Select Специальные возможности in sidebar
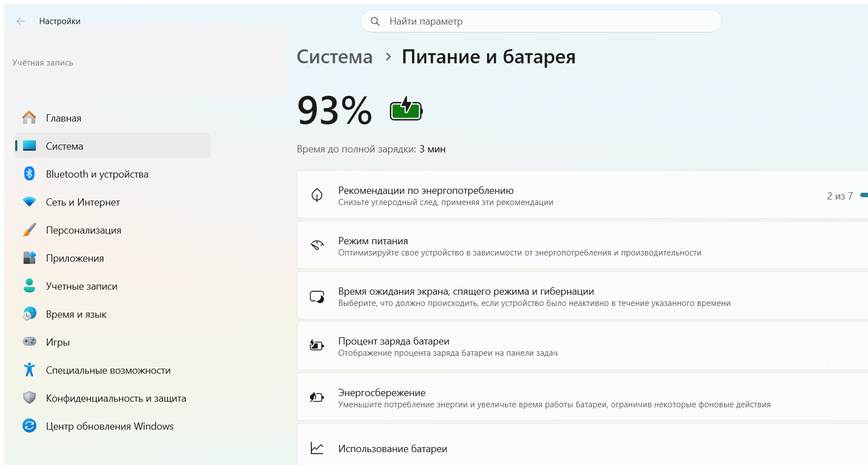The width and height of the screenshot is (868, 465). coord(113,370)
